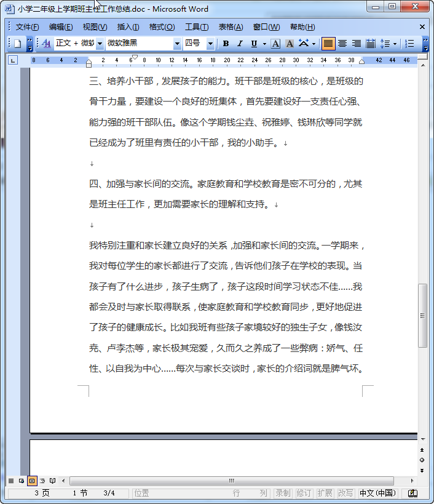The height and width of the screenshot is (504, 434).
Task: Click horizontal scrollbar left arrow
Action: (x=63, y=481)
